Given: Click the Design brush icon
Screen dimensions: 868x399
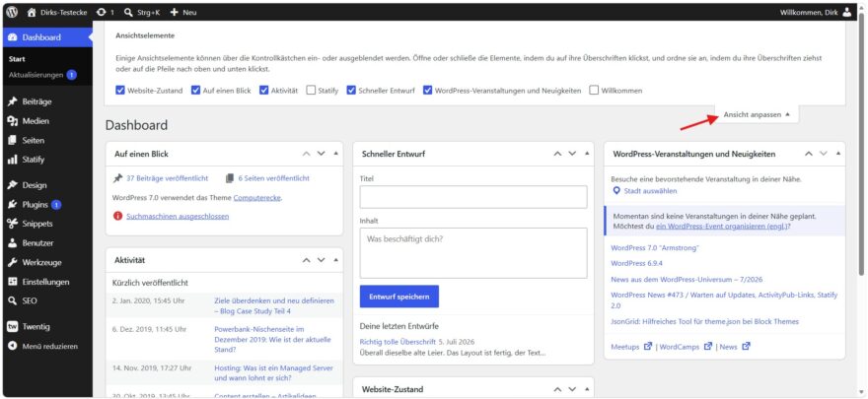Looking at the screenshot, I should click(x=13, y=185).
